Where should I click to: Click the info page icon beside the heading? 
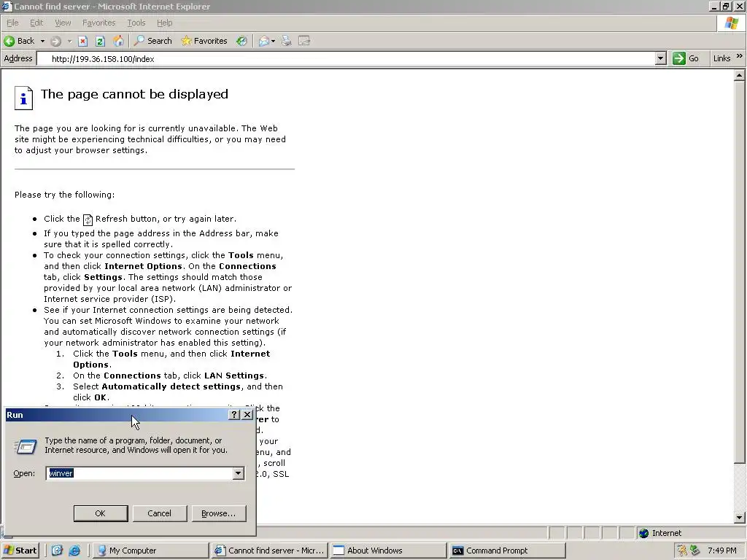(23, 98)
